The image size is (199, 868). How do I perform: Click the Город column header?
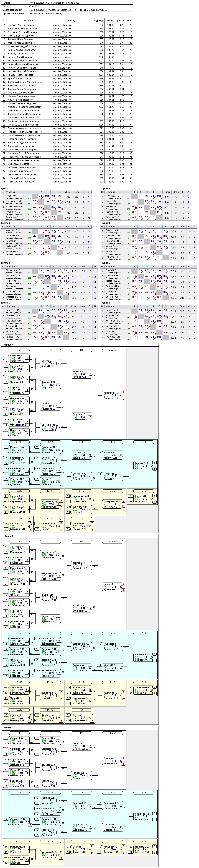(x=71, y=20)
